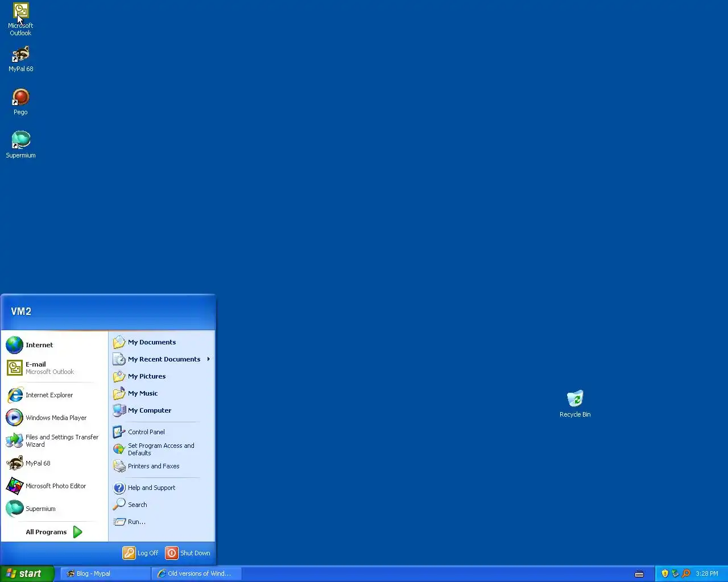Image resolution: width=728 pixels, height=582 pixels.
Task: Open My Music folder
Action: [x=162, y=393]
